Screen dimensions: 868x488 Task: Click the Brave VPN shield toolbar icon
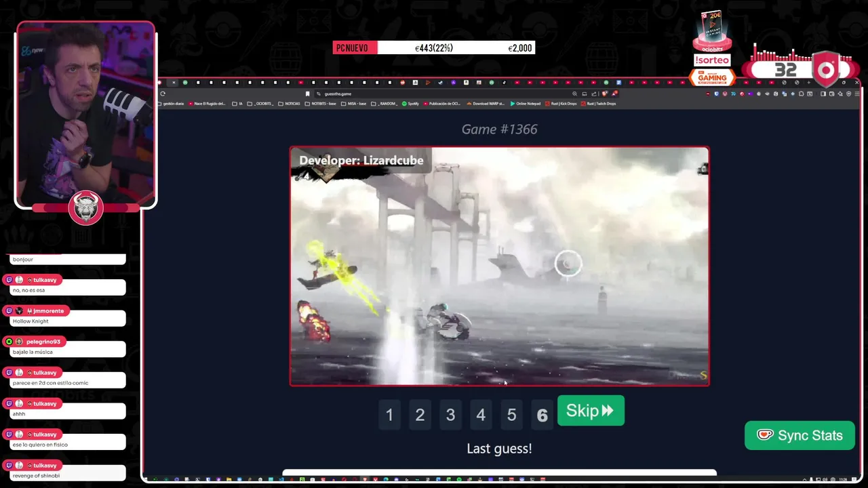point(848,94)
